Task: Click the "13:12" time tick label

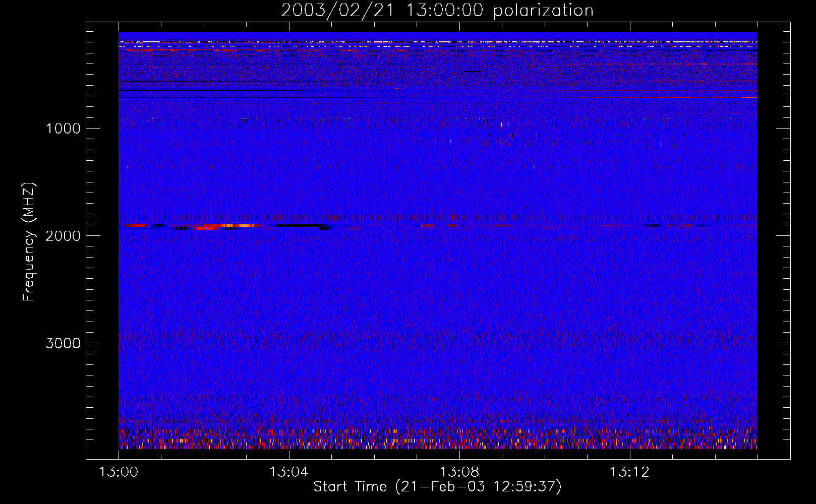Action: (x=629, y=472)
